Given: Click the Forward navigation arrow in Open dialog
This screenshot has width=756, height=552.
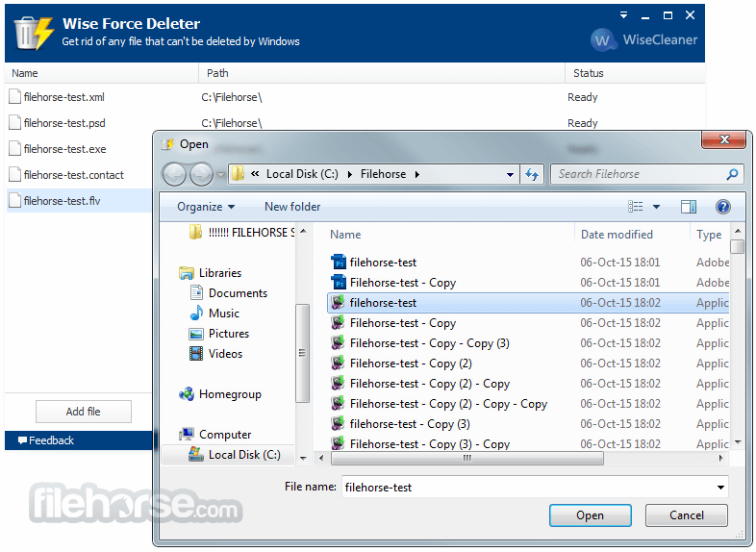Looking at the screenshot, I should [x=202, y=174].
